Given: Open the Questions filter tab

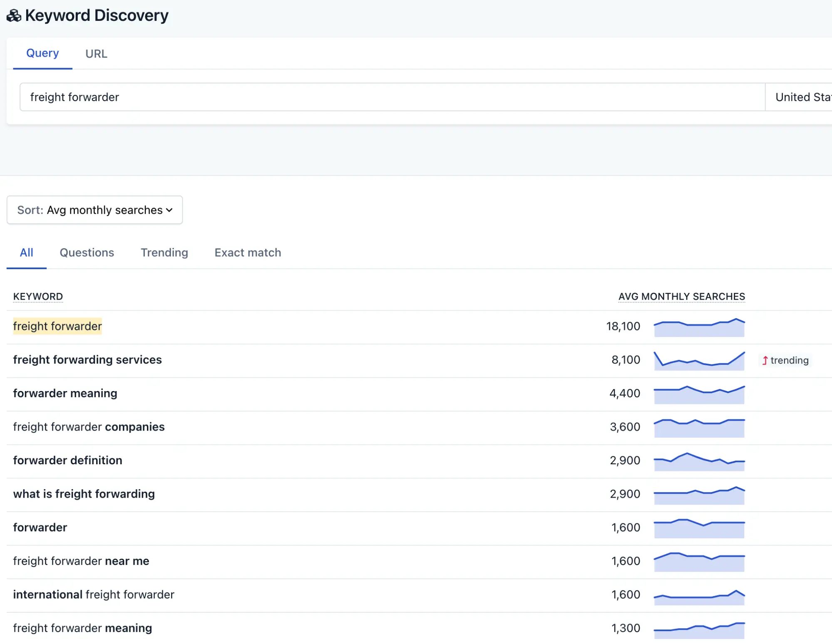Looking at the screenshot, I should tap(87, 253).
